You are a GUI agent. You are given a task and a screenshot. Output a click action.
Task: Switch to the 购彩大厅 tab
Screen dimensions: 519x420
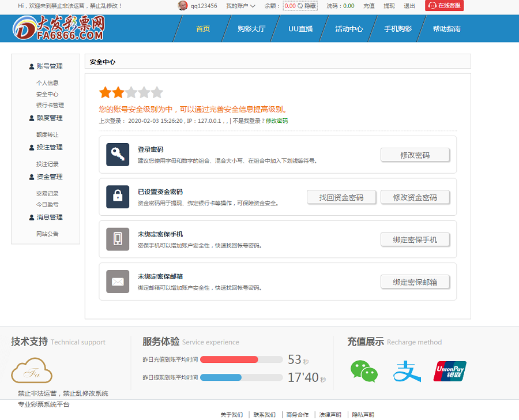(x=250, y=27)
